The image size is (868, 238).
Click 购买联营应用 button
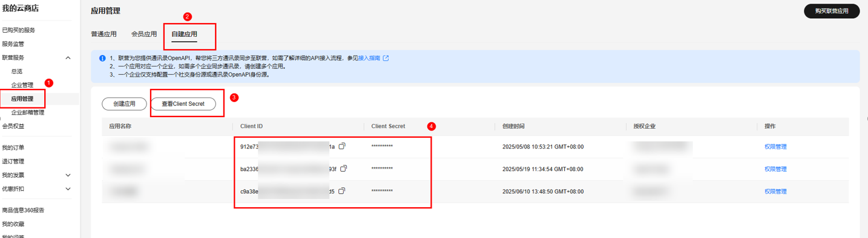click(x=832, y=11)
